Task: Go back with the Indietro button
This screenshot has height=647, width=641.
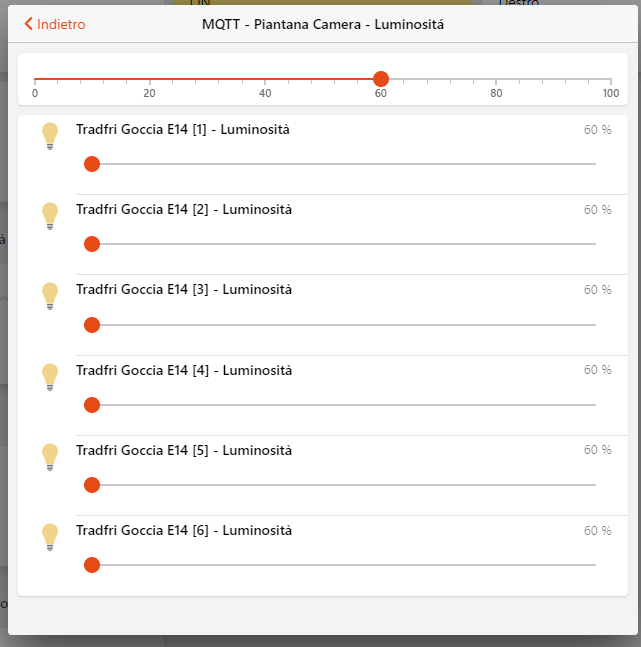Action: point(56,24)
